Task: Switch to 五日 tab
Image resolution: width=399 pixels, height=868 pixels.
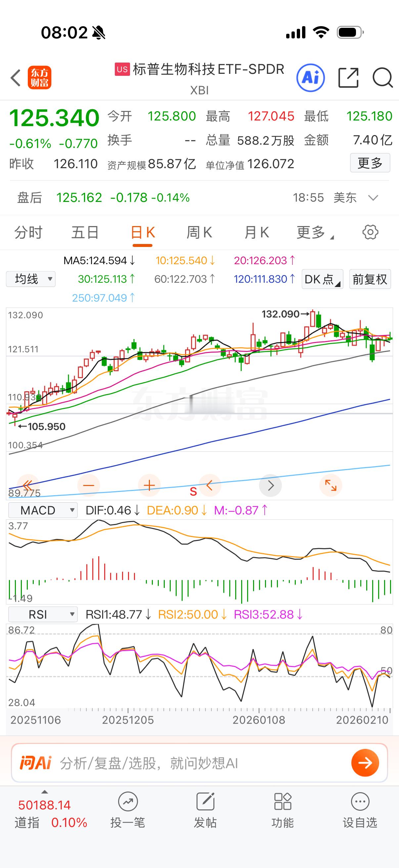Action: 85,232
